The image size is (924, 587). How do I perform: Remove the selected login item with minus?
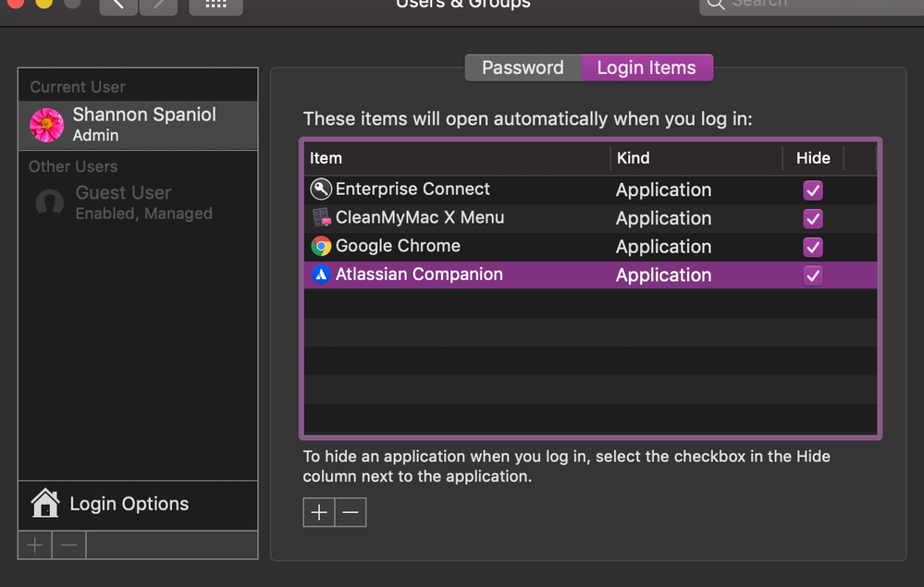point(351,512)
